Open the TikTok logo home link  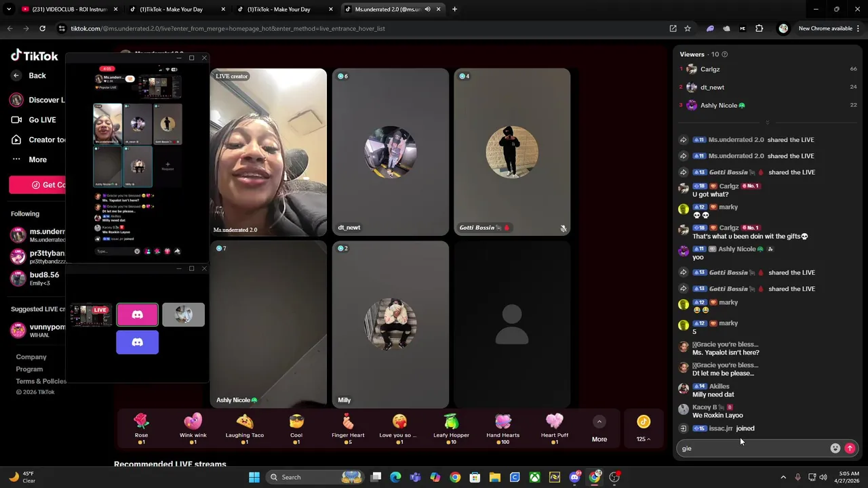35,56
